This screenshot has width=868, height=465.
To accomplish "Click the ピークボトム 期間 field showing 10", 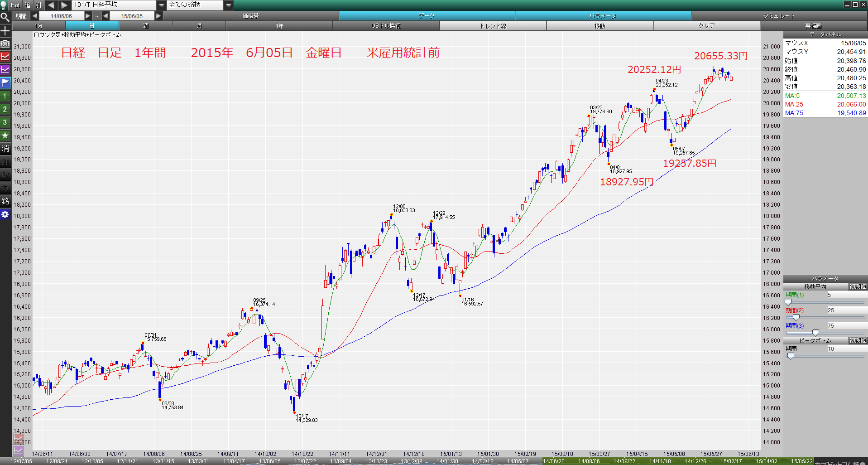I will [x=847, y=349].
